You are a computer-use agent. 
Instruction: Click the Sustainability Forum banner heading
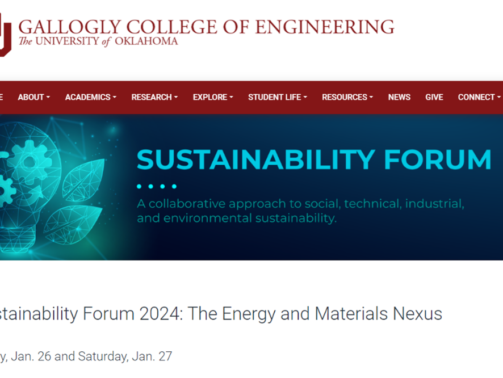(314, 160)
